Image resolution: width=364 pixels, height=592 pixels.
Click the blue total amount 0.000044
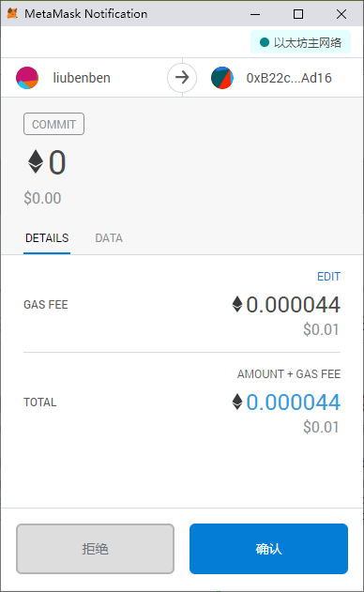pyautogui.click(x=293, y=402)
